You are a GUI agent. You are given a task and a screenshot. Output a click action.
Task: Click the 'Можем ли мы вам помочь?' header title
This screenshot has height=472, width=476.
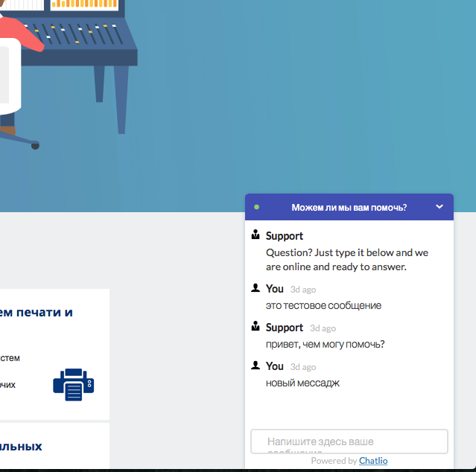(x=349, y=207)
